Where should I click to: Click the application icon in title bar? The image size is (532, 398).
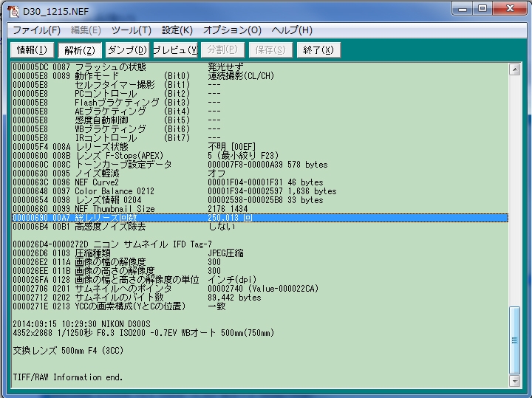point(13,11)
